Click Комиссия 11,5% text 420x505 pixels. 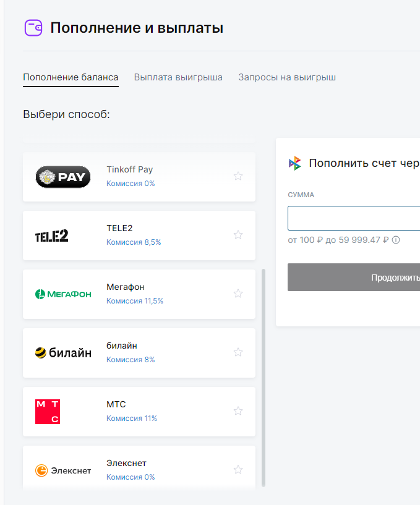pyautogui.click(x=135, y=301)
